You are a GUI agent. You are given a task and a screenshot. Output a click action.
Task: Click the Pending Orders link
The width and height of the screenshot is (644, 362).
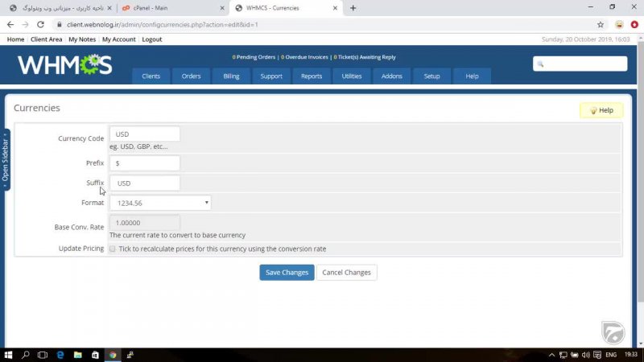(x=254, y=57)
